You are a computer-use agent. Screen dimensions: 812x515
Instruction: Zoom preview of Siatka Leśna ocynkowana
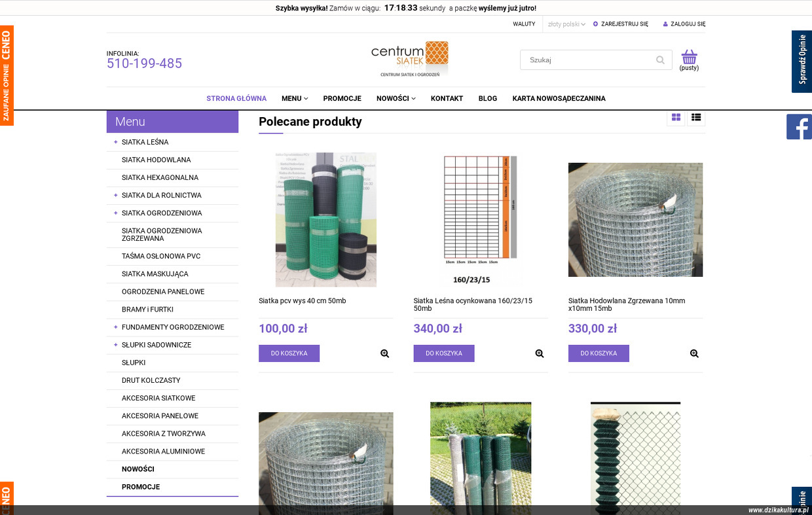[x=540, y=353]
